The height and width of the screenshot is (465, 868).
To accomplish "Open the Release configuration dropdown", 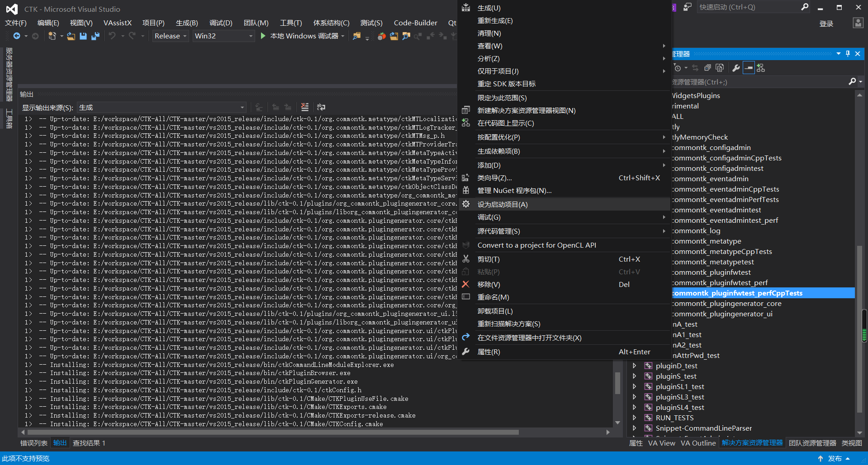I will tap(171, 36).
